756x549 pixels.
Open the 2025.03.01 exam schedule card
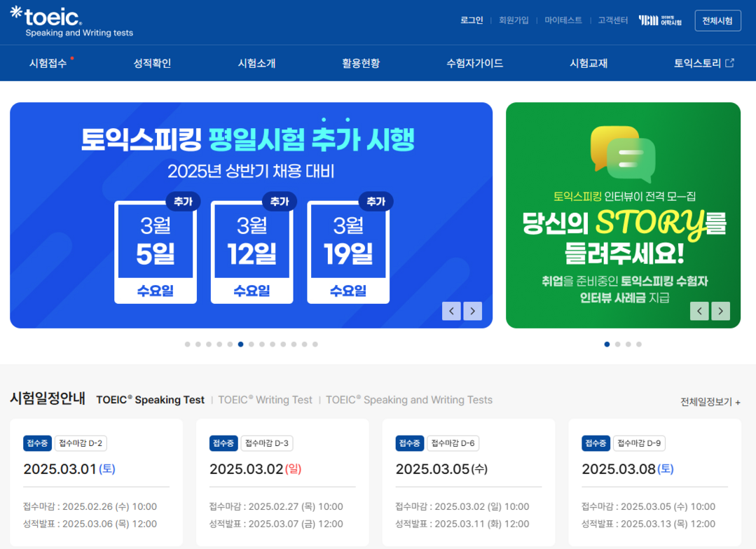pos(96,482)
